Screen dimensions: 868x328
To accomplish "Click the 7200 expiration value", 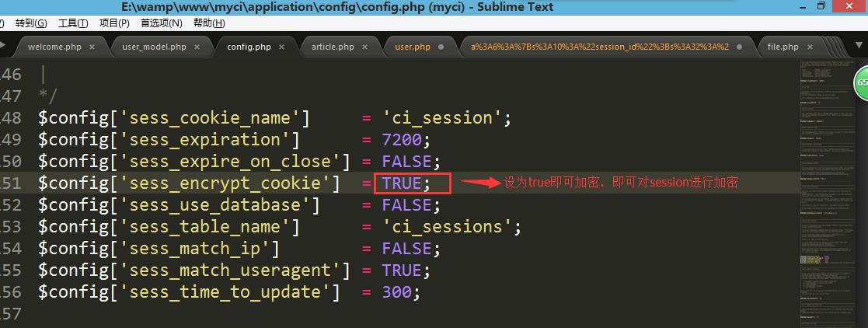I will click(401, 140).
